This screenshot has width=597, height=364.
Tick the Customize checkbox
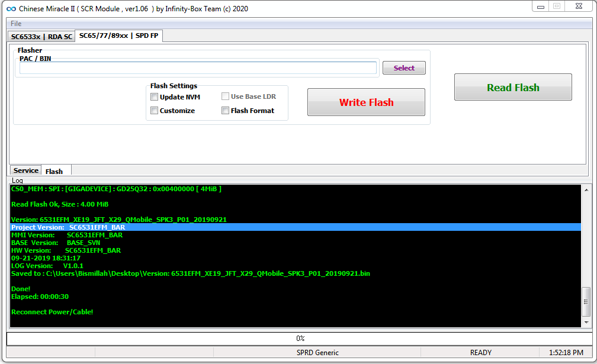pos(154,111)
